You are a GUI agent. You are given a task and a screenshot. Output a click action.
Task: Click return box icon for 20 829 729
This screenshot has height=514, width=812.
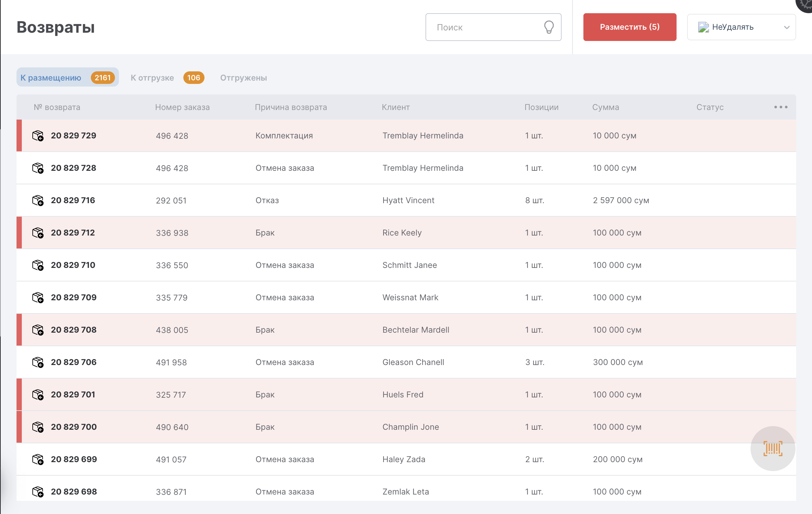pyautogui.click(x=38, y=135)
